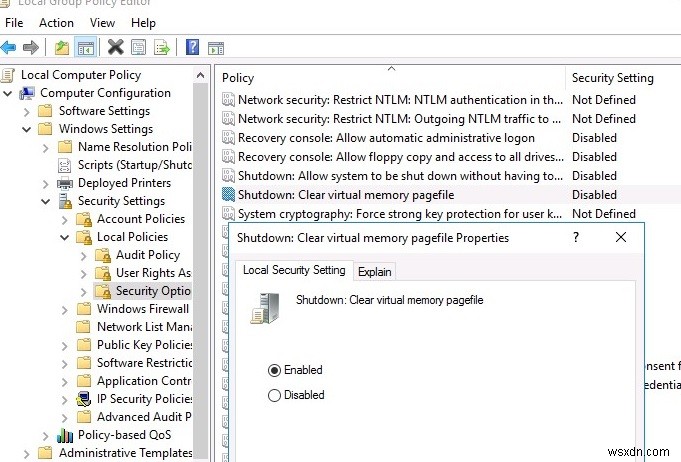Click the policy icon beside Recovery console automatic logon
Image resolution: width=681 pixels, height=462 pixels.
click(x=228, y=138)
